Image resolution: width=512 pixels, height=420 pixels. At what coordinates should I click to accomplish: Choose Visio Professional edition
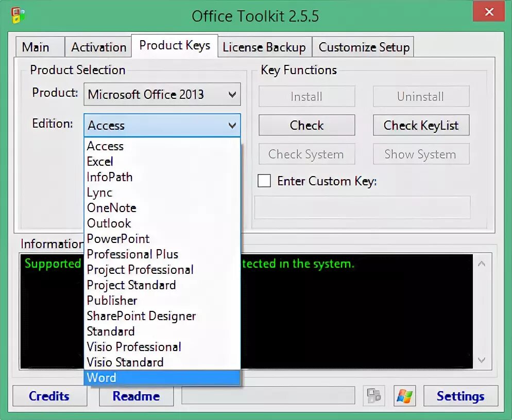coord(162,347)
